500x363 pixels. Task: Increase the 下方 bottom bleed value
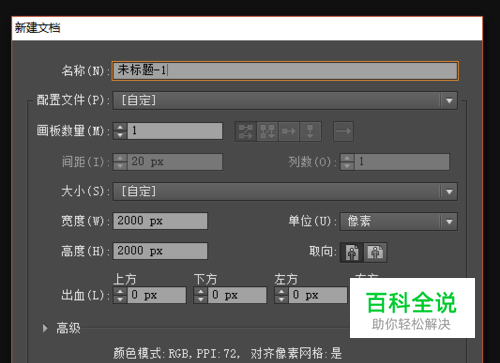(x=201, y=291)
